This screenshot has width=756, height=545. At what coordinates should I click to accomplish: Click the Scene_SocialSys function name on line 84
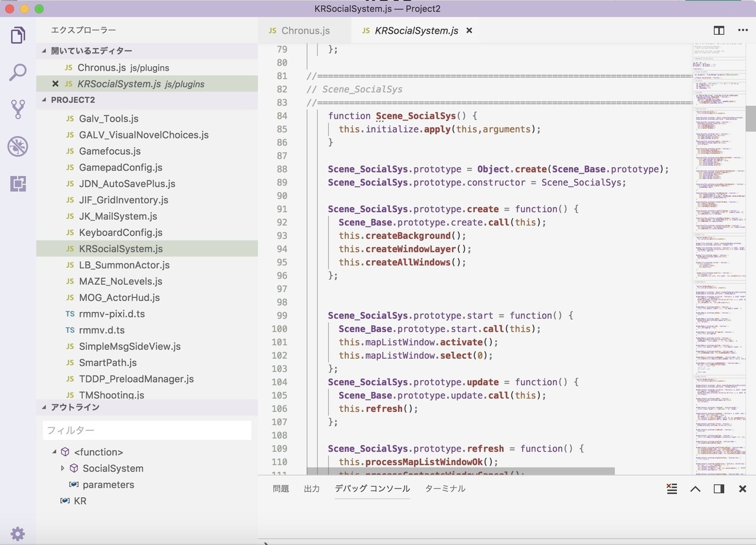pyautogui.click(x=416, y=116)
